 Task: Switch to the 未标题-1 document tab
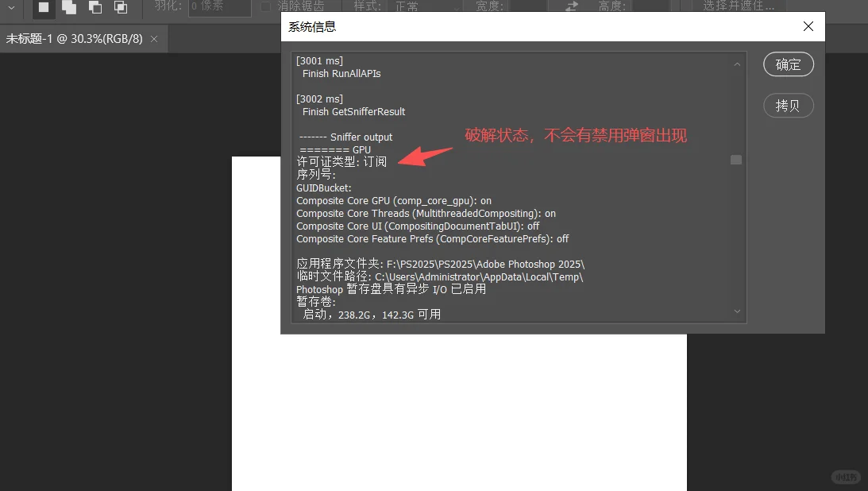[75, 37]
